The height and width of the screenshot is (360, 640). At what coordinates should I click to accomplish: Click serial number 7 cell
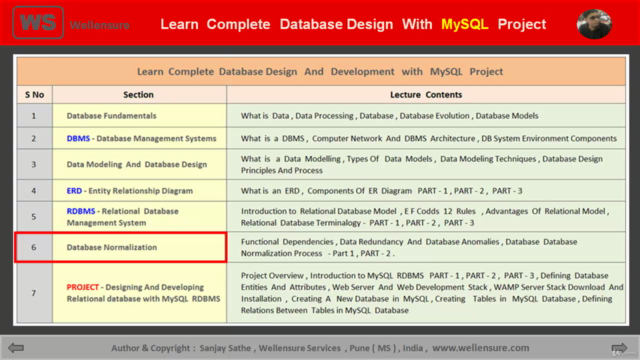(34, 293)
